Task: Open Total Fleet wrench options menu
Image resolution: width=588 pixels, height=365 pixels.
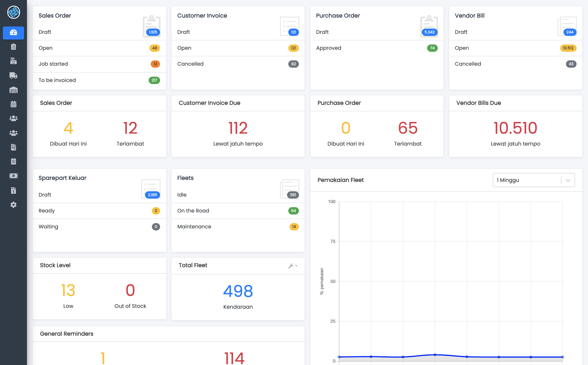Action: click(x=293, y=265)
